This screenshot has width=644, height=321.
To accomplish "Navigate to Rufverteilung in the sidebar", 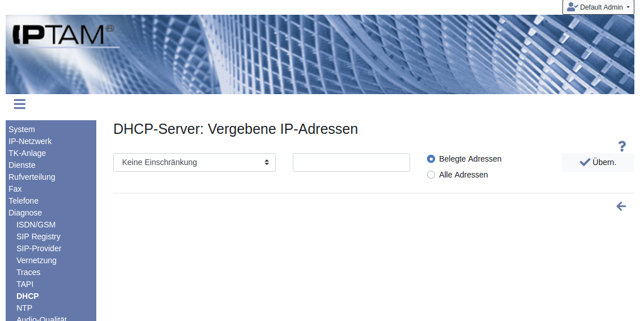I will click(32, 177).
